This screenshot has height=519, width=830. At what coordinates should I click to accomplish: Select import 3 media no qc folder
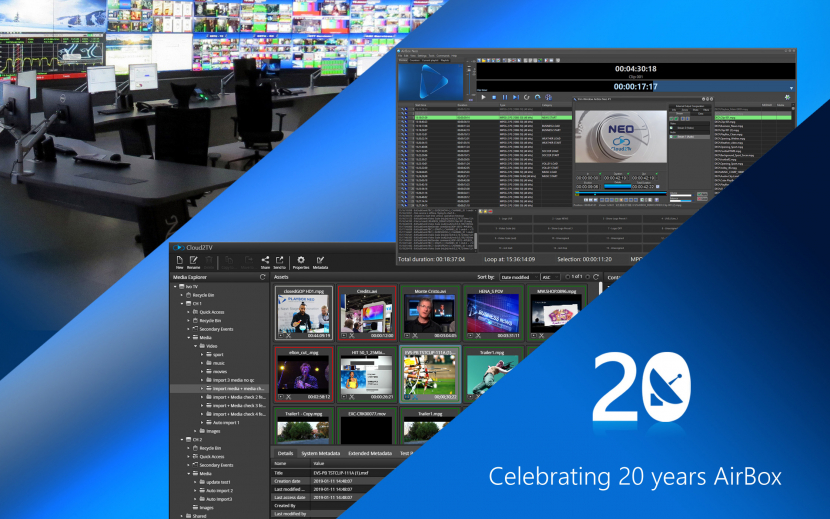233,380
